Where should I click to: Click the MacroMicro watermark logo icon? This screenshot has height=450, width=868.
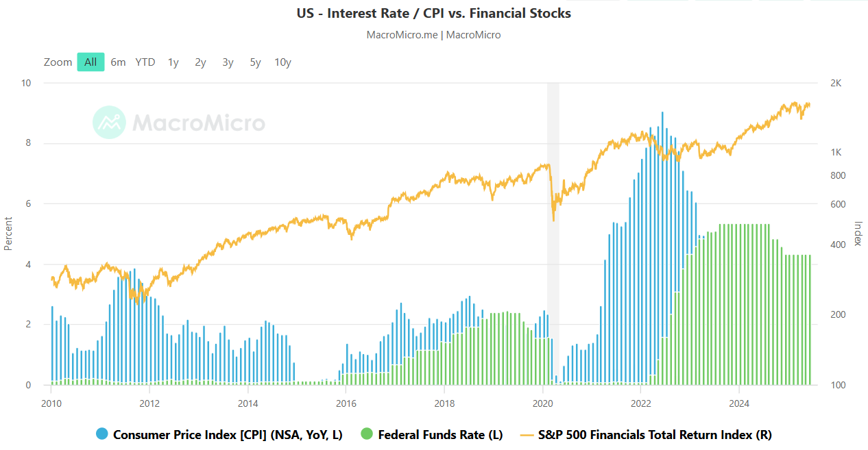click(110, 123)
